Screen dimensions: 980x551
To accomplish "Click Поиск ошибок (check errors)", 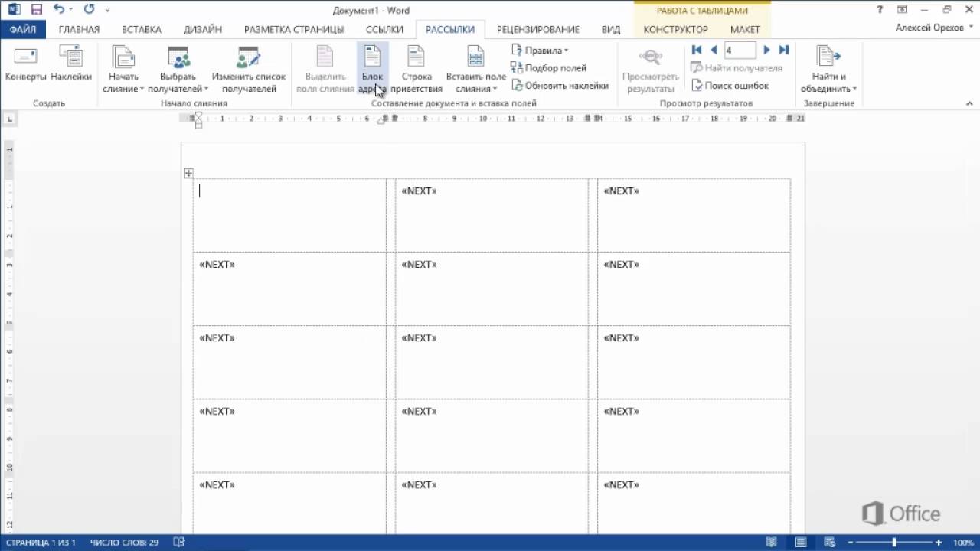I will (730, 86).
